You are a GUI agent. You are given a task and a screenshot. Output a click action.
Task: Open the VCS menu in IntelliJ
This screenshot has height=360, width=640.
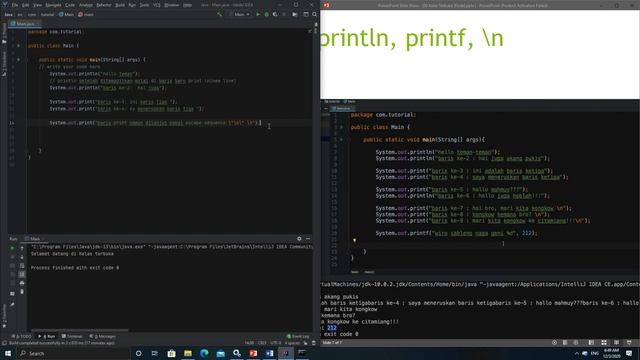click(x=157, y=5)
